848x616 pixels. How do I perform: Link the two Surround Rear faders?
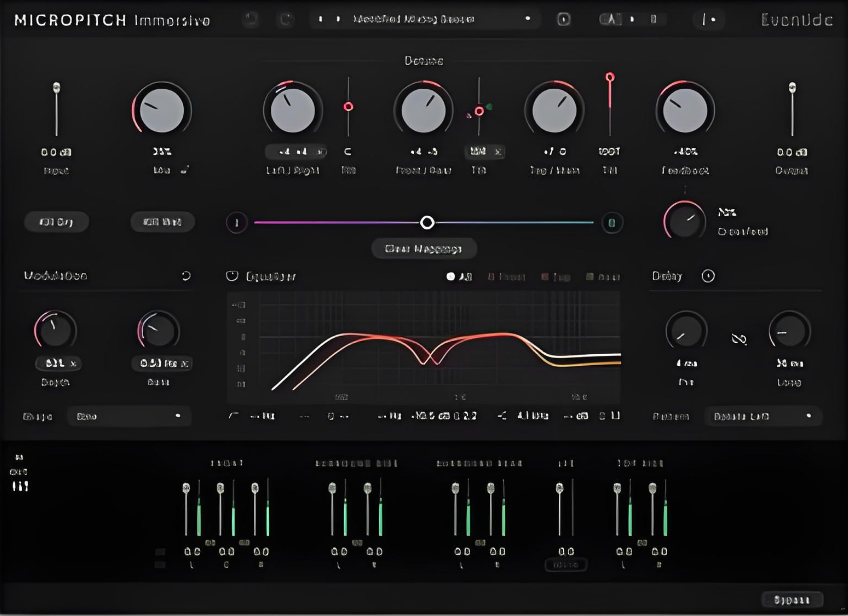pos(480,542)
